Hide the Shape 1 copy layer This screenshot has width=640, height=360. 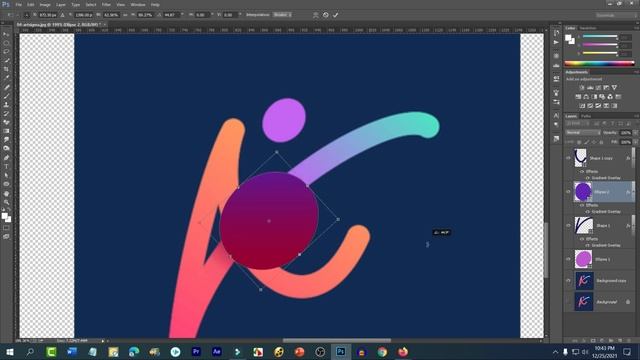[568, 158]
